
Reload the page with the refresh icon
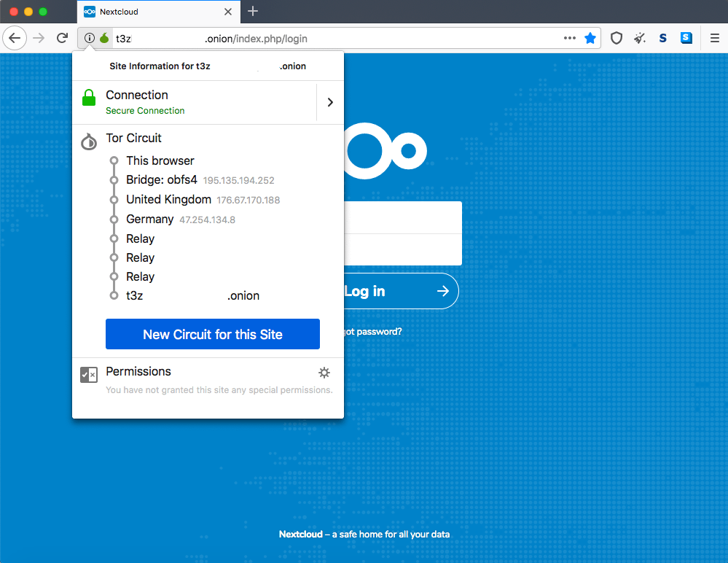tap(62, 38)
